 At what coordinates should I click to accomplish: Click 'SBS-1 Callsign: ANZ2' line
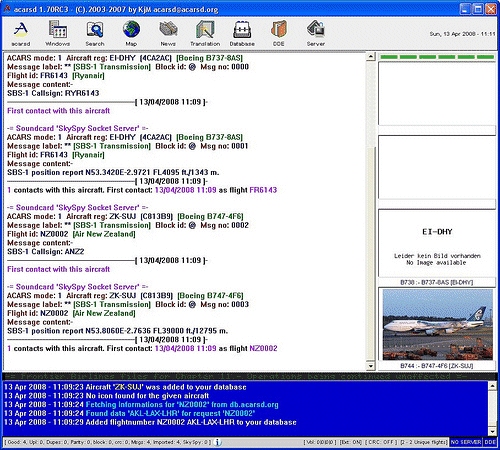[x=46, y=251]
